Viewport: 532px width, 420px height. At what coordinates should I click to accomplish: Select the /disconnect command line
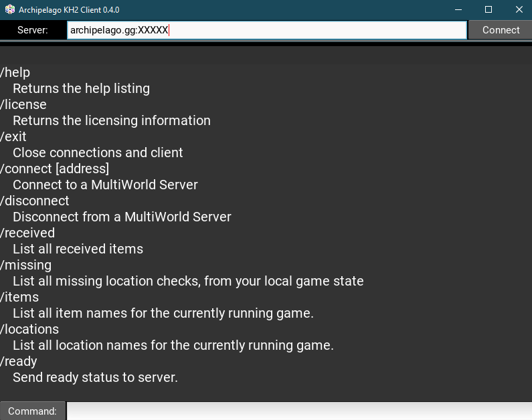[35, 201]
